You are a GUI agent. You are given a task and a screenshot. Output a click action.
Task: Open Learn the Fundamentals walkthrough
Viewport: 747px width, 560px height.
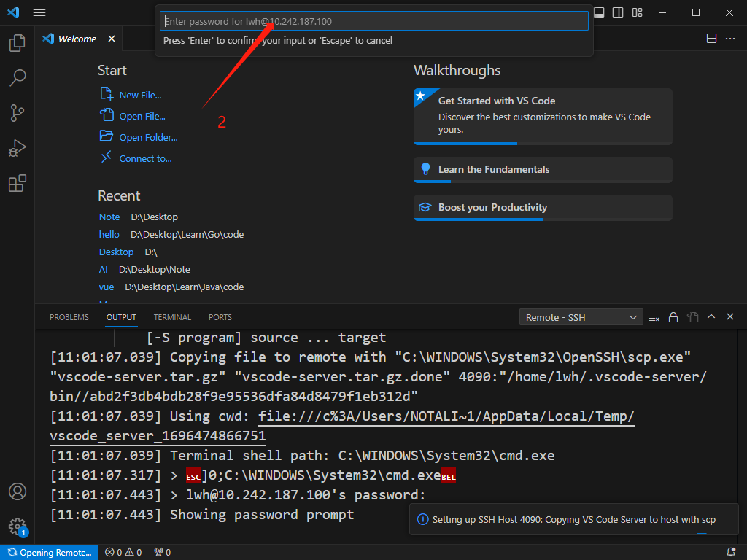point(543,169)
